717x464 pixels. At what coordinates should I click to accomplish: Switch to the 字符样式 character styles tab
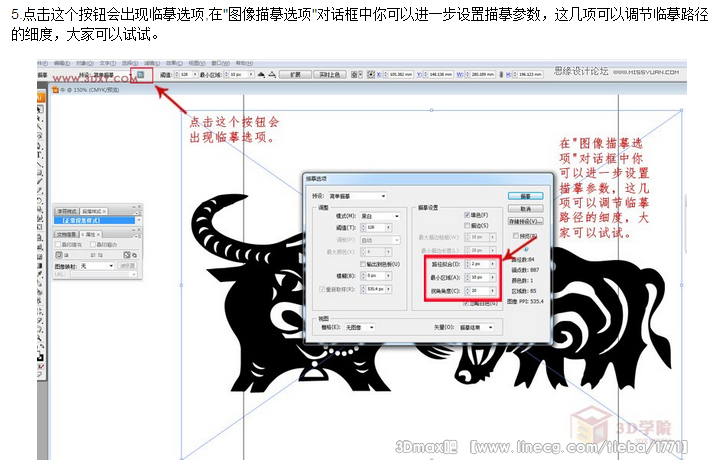[x=67, y=212]
